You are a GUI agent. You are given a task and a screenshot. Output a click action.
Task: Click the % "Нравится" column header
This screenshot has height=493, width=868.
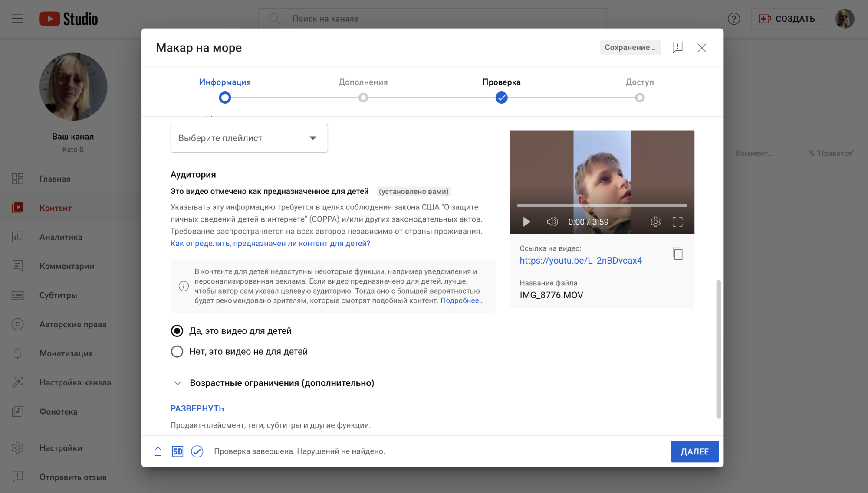pos(832,153)
